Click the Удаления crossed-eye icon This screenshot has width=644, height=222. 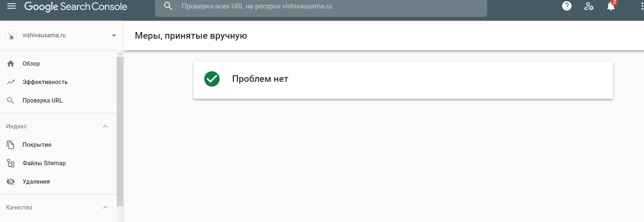tap(11, 182)
